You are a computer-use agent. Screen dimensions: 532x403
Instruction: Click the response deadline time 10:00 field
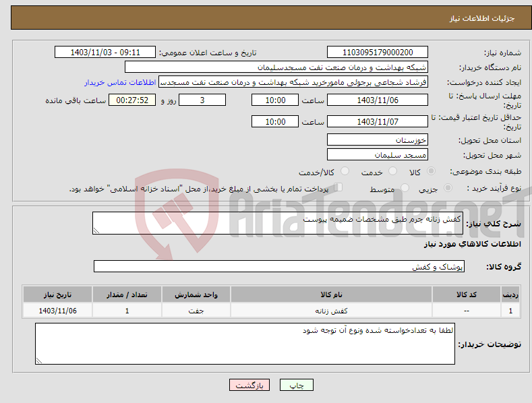275,100
